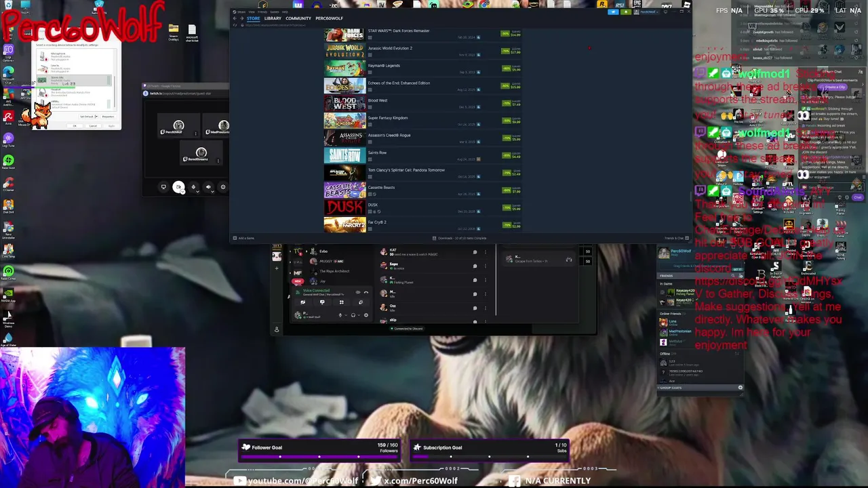
Task: Open Discord user settings gear
Action: (366, 315)
